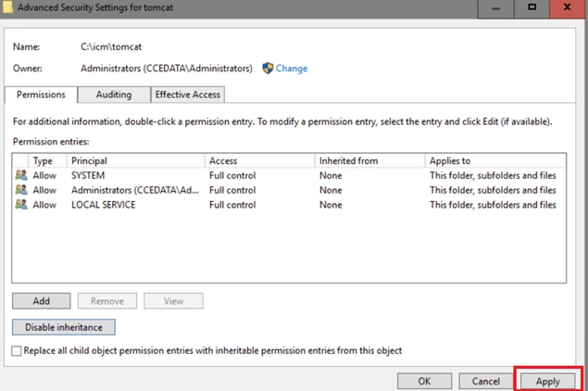Viewport: 588px width, 391px height.
Task: Click Full control in the SYSTEM row
Action: [232, 175]
